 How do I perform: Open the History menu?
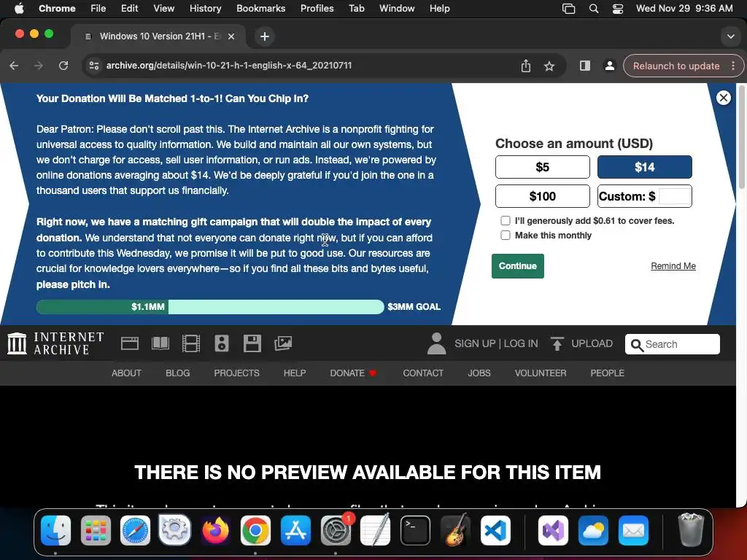tap(205, 9)
